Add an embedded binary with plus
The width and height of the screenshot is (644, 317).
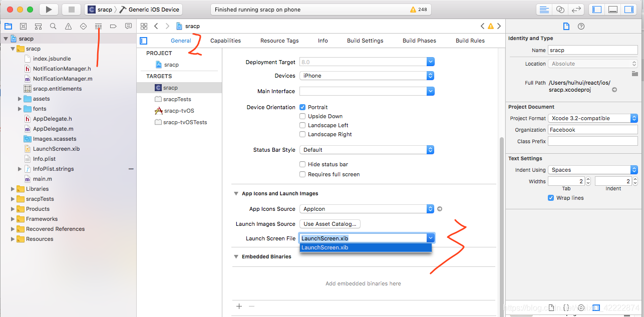pos(239,306)
